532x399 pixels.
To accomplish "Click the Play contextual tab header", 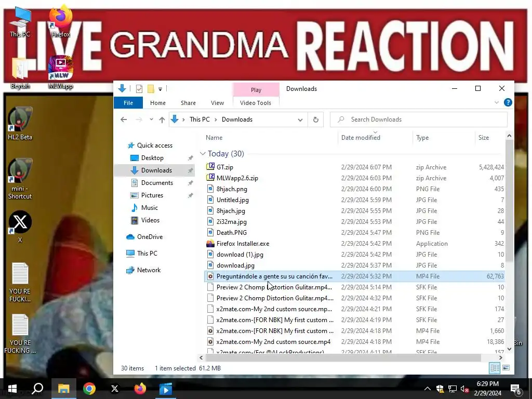I will point(256,90).
